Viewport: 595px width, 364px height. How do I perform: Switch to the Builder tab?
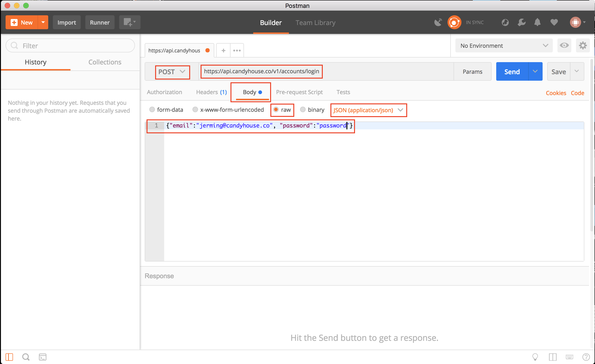point(271,22)
